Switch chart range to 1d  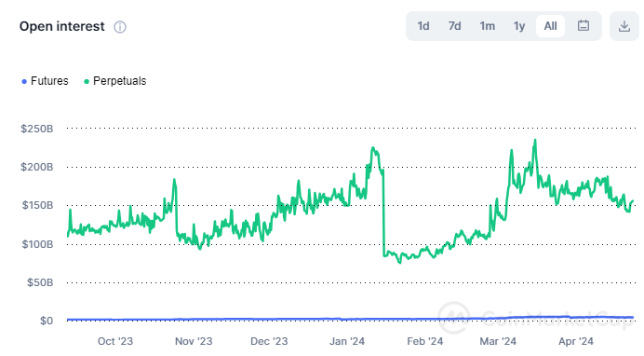[x=423, y=26]
